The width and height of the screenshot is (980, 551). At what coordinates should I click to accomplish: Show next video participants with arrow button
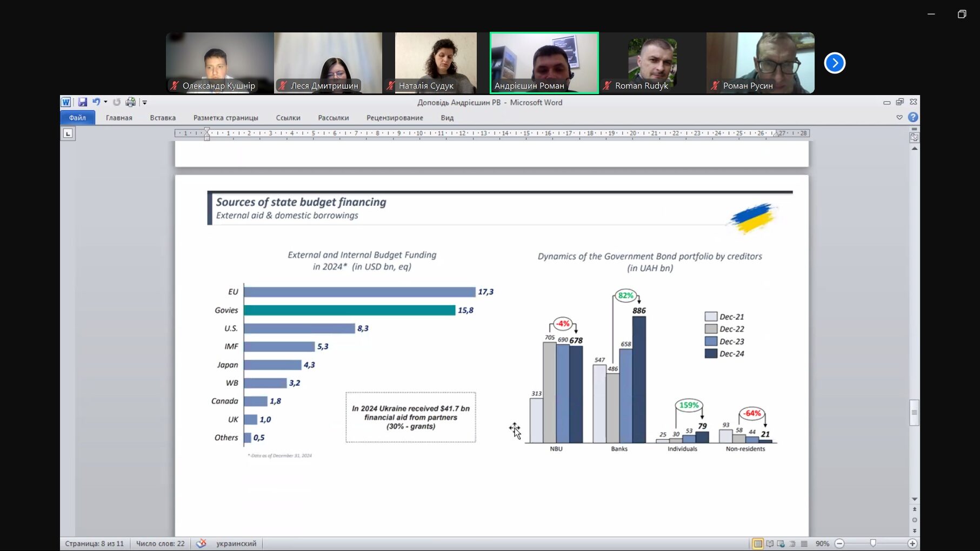[x=835, y=63]
